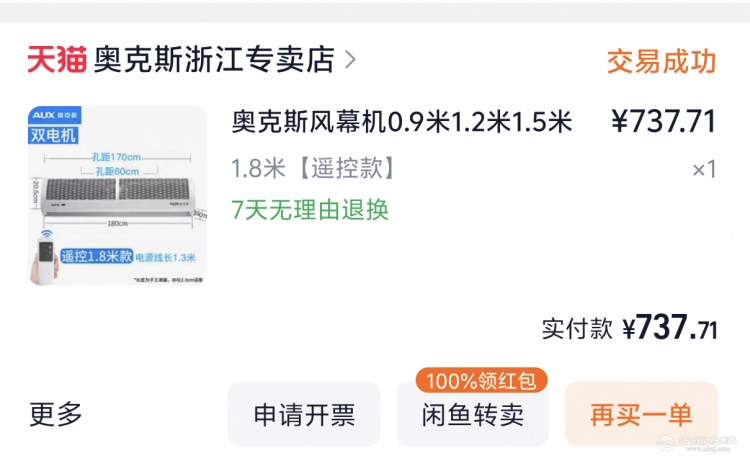Click the remote control picture in the thumbnail
This screenshot has height=461, width=750.
click(43, 260)
